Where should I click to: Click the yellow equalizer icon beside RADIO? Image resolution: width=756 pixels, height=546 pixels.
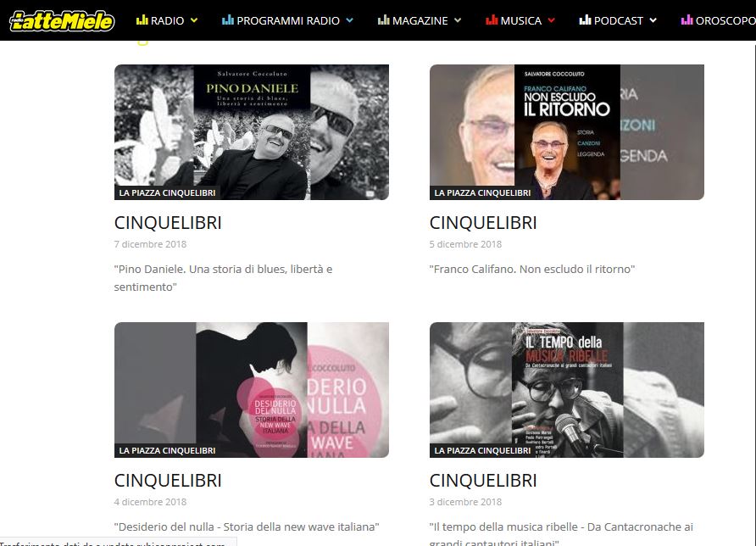coord(142,19)
